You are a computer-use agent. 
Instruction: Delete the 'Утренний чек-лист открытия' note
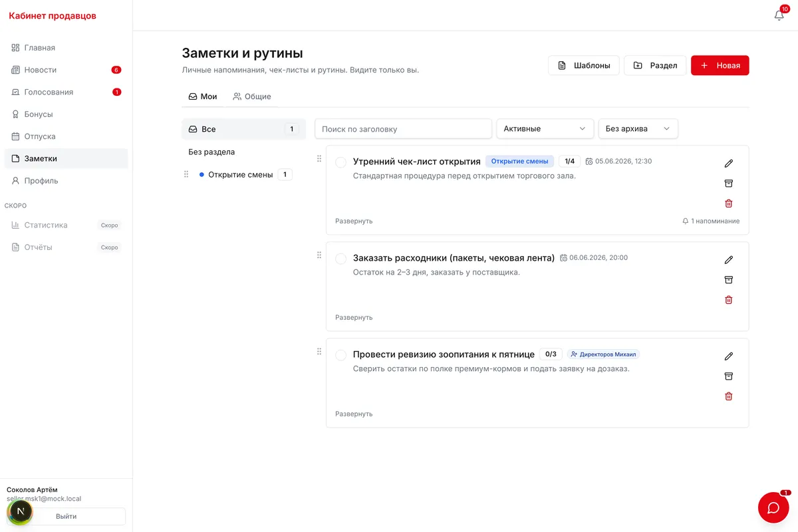728,203
